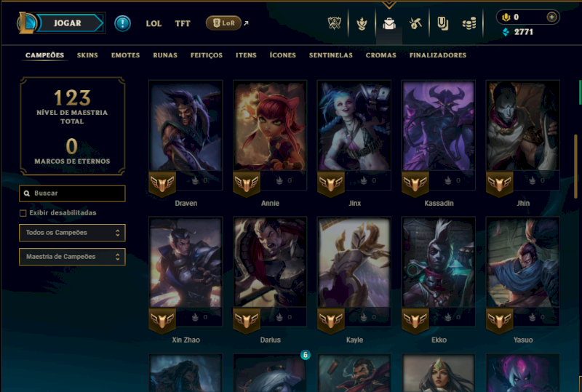This screenshot has width=582, height=392.
Task: Switch to the Skins tab
Action: click(x=87, y=55)
